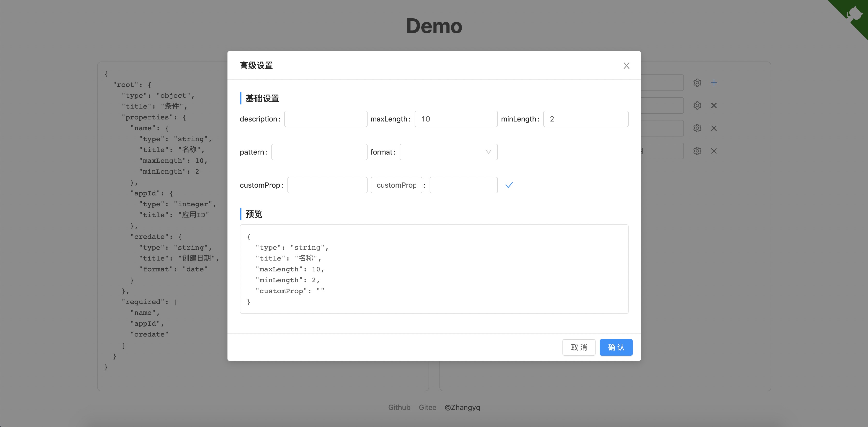Image resolution: width=868 pixels, height=427 pixels.
Task: Click the 取消 cancel button
Action: pyautogui.click(x=578, y=347)
